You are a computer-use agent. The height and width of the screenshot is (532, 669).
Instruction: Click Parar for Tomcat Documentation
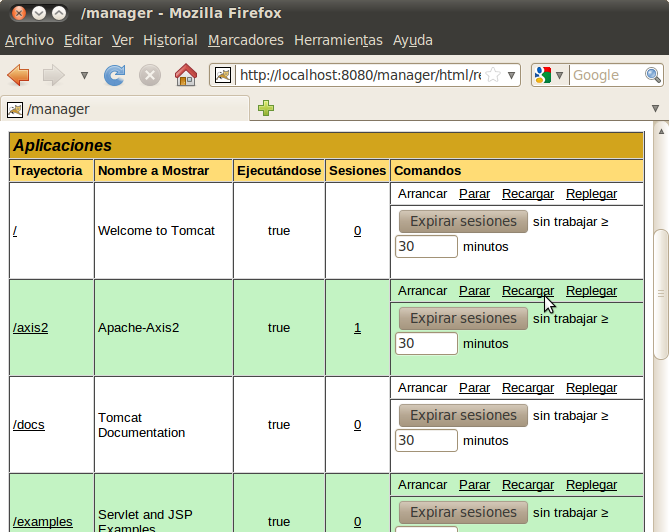click(474, 388)
